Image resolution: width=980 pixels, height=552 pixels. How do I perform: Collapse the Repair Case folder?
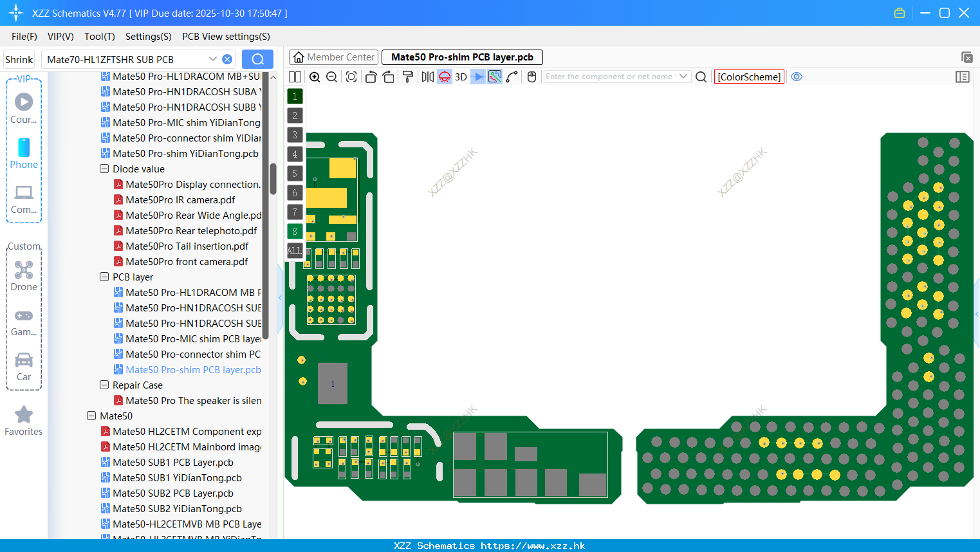coord(104,385)
